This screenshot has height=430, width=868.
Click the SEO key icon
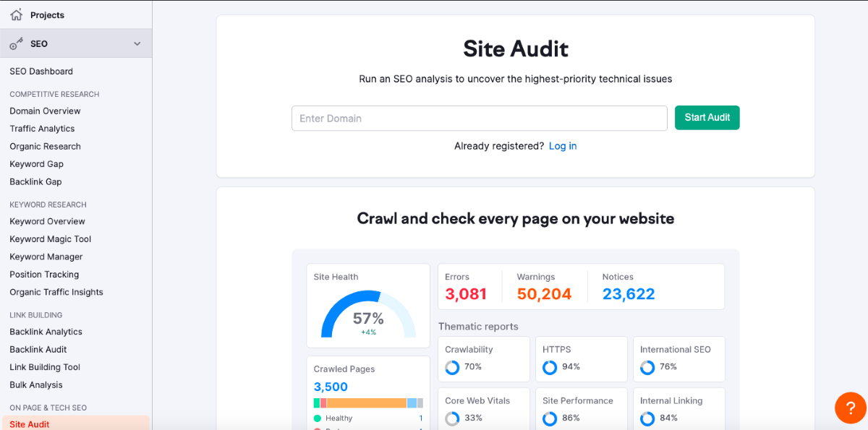(x=16, y=44)
